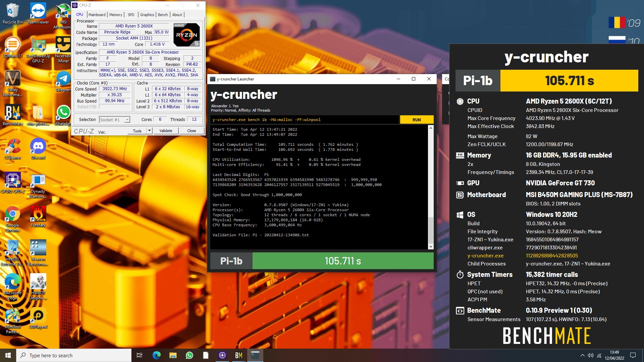Screen dimensions: 644x362
Task: Open NiceHash Miner desktop icon
Action: (x=63, y=50)
